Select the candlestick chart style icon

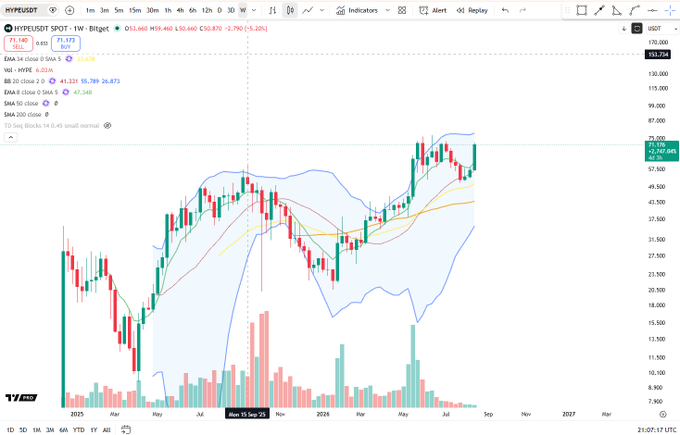click(x=290, y=10)
